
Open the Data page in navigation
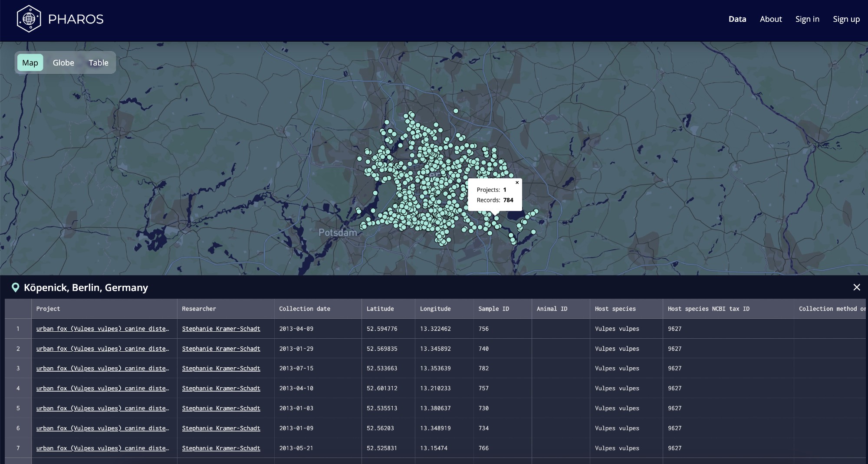point(737,19)
